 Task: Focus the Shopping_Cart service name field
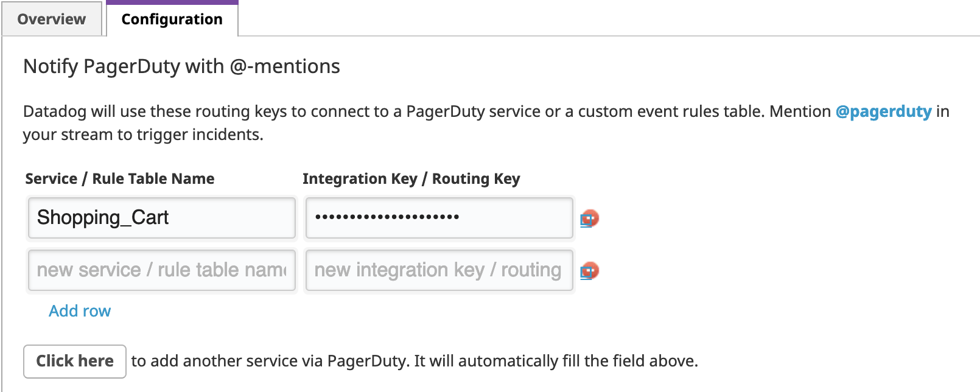point(161,217)
